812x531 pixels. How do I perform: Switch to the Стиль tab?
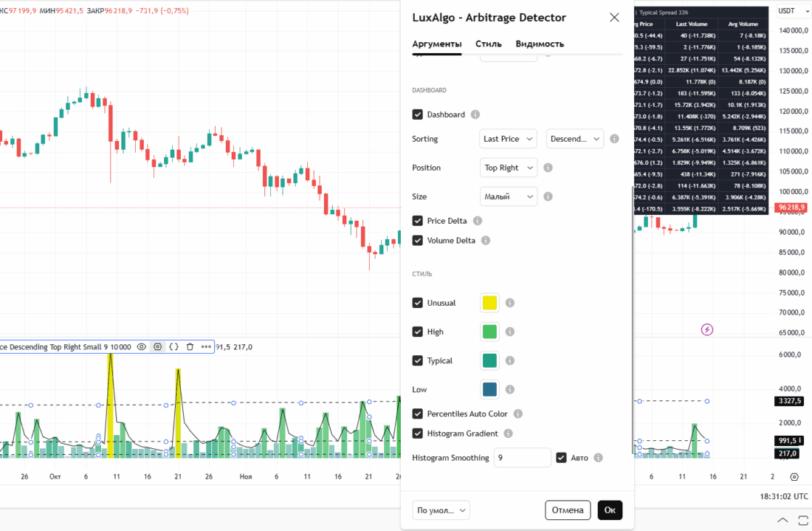[489, 44]
